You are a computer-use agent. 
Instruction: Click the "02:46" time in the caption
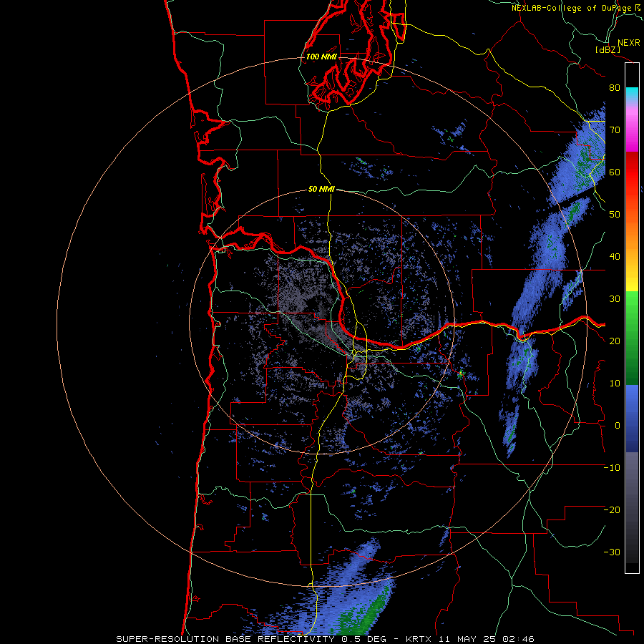pos(517,639)
